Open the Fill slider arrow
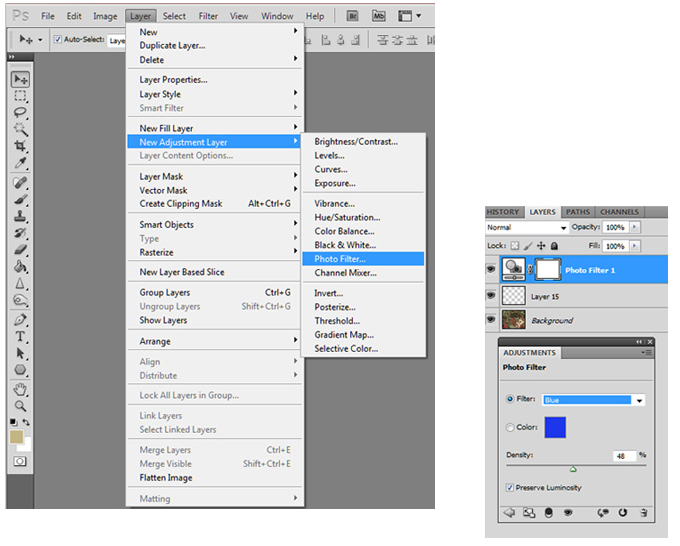Image resolution: width=680 pixels, height=546 pixels. (x=634, y=246)
